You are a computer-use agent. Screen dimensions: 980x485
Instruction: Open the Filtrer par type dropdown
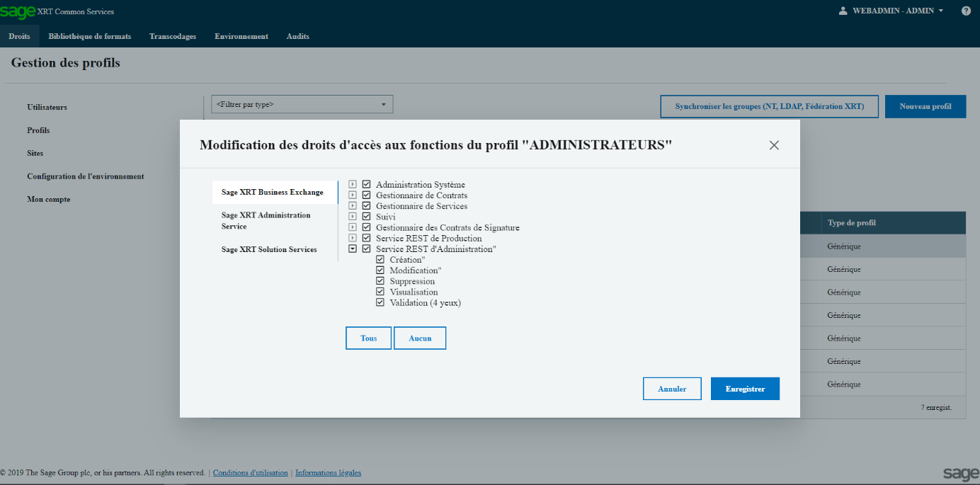(302, 105)
